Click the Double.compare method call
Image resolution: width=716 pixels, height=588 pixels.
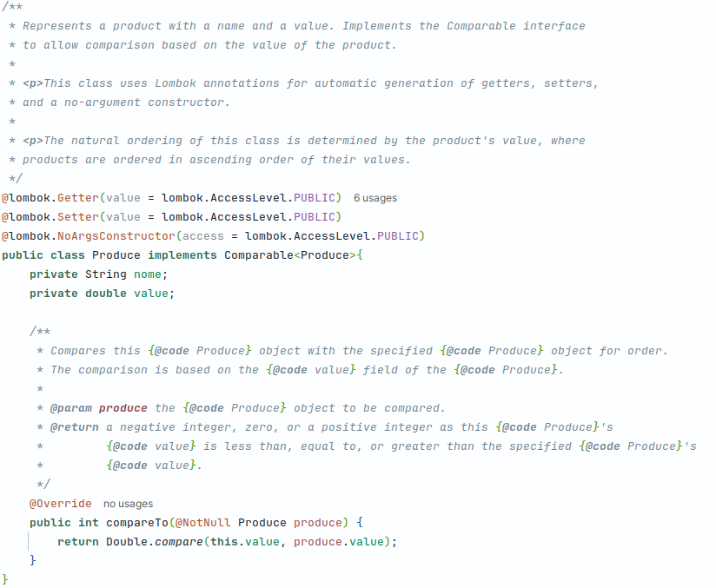pos(155,542)
